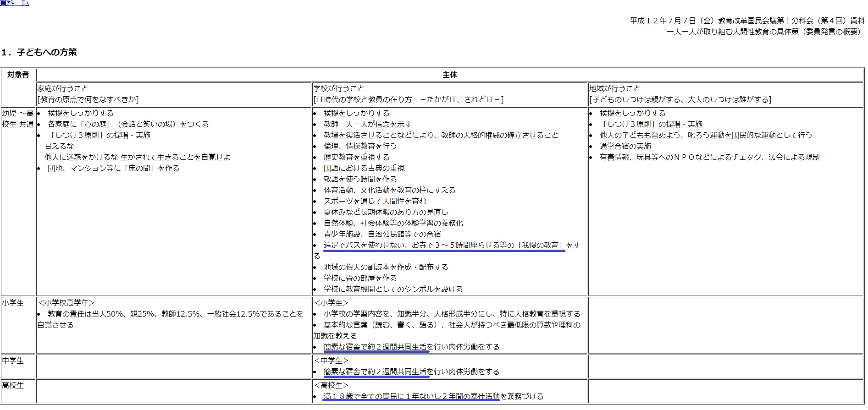Click 各家庭に「心の庭」をつくる item

tap(128, 124)
